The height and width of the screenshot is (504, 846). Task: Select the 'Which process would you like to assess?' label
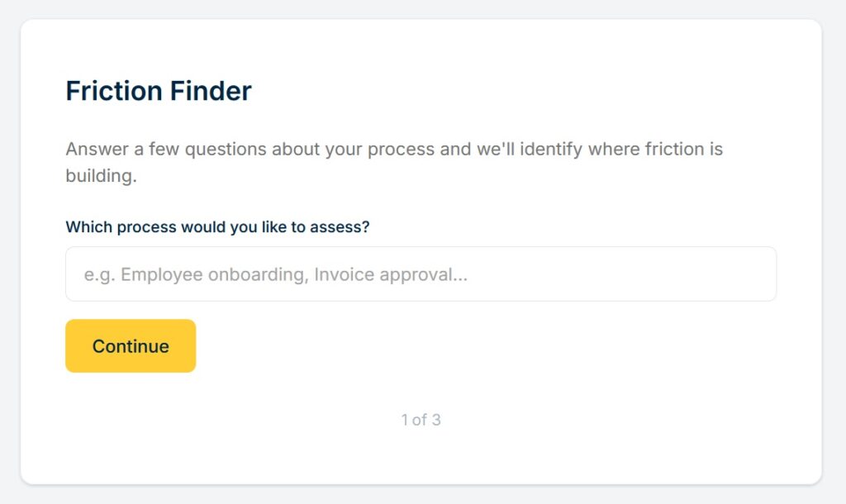coord(217,227)
